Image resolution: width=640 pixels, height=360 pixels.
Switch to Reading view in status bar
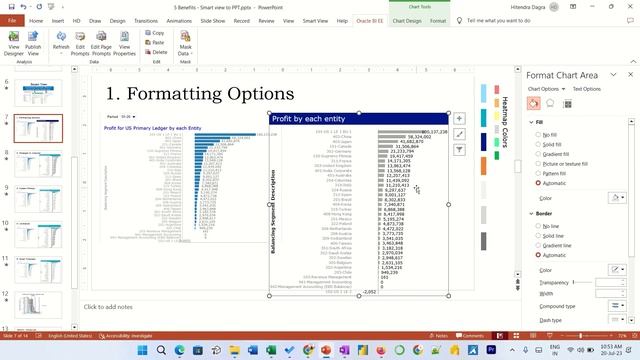(x=533, y=336)
